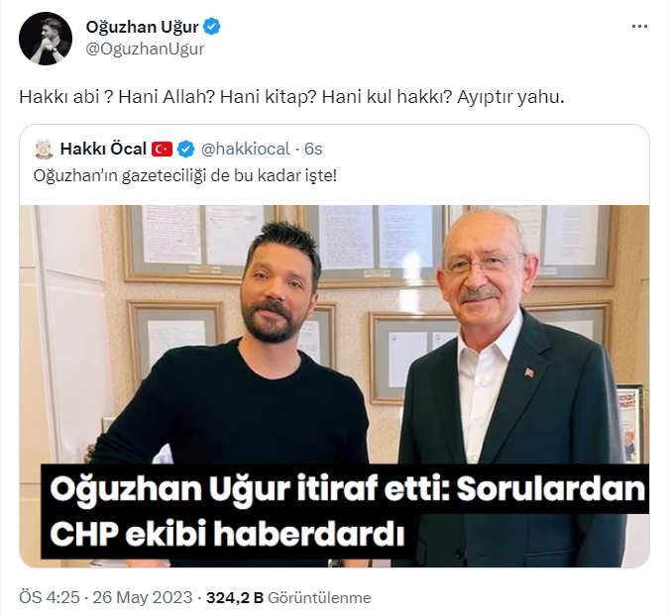Open the Hakkı Öcal name in the quoted tweet
672x616 pixels.
[103, 150]
